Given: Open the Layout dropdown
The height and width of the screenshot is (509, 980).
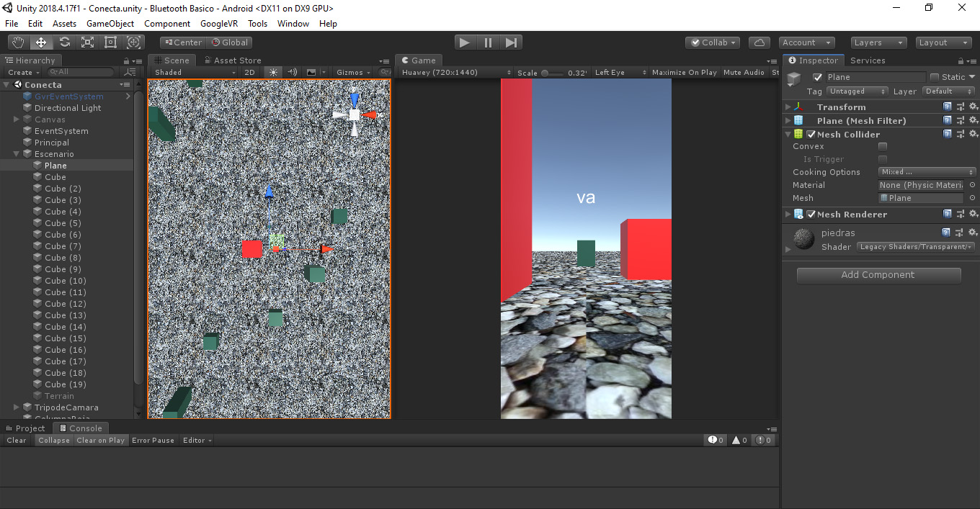Looking at the screenshot, I should pyautogui.click(x=943, y=42).
